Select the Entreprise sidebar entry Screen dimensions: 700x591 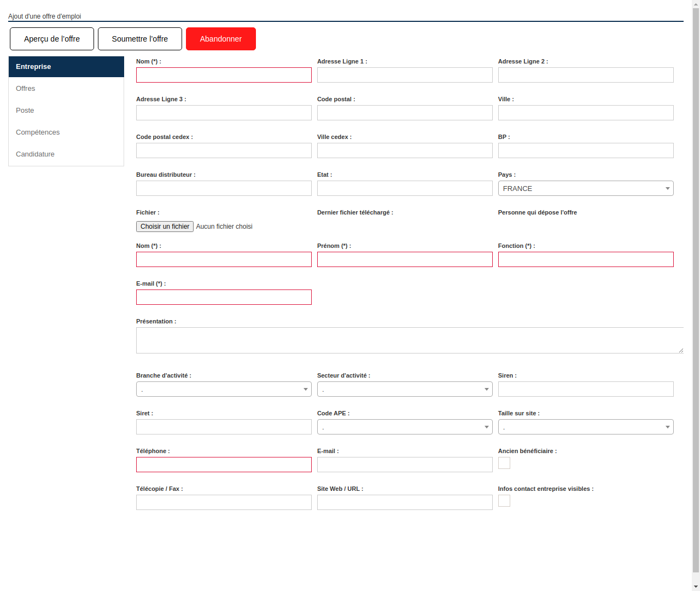[x=33, y=66]
